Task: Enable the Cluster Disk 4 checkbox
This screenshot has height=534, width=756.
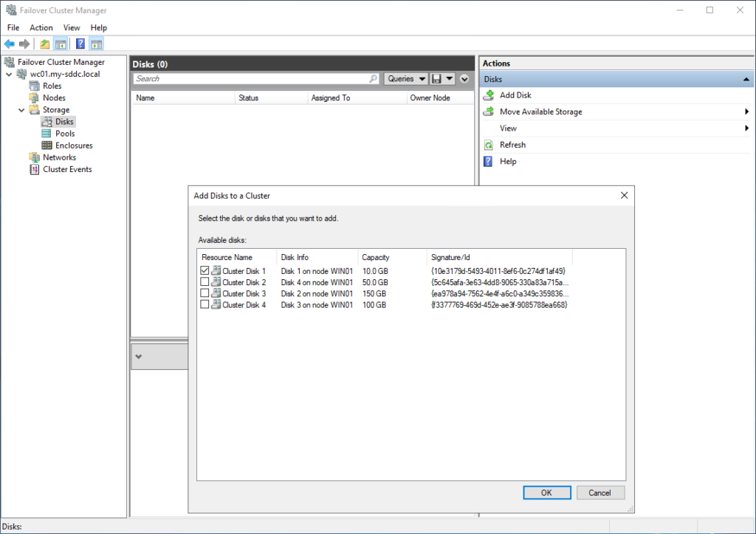Action: [205, 304]
